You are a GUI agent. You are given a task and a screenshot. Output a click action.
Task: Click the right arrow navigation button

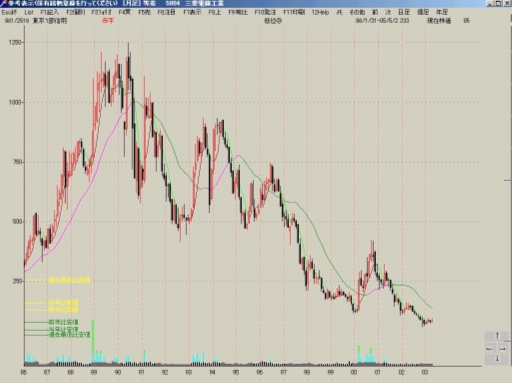(x=503, y=349)
